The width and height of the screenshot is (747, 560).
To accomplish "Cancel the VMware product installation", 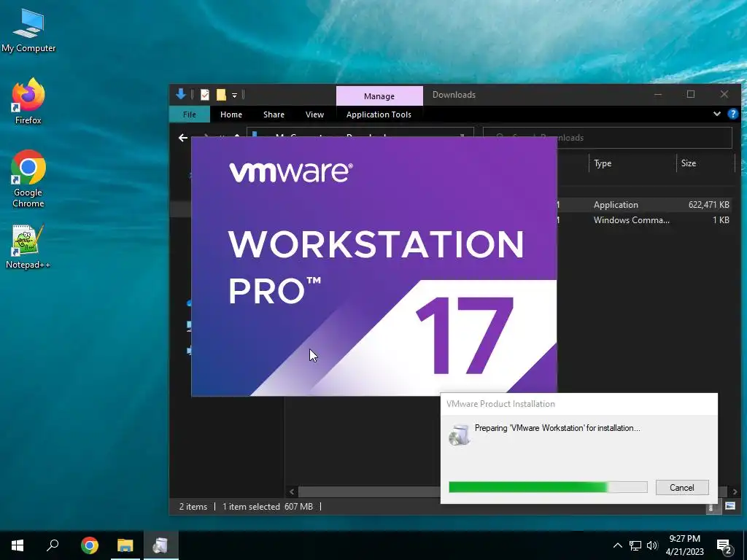I will [682, 487].
